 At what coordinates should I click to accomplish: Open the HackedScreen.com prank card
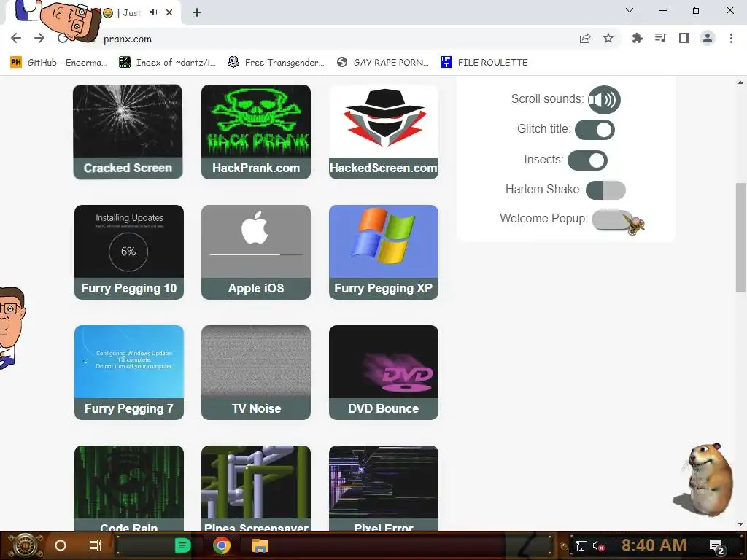384,132
